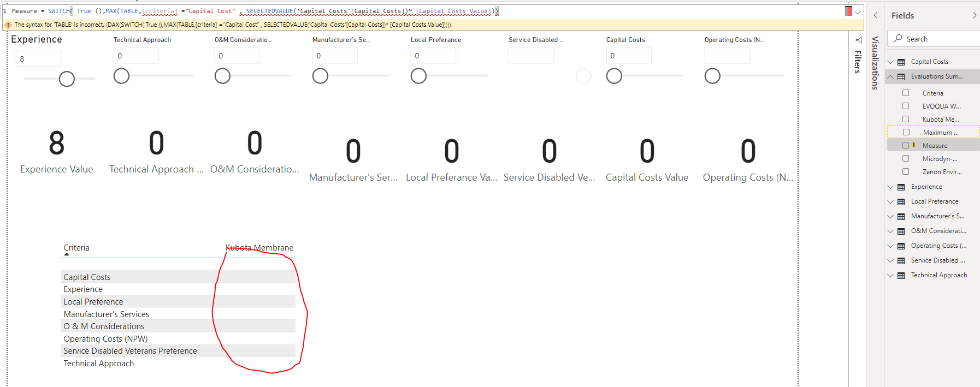This screenshot has height=387, width=980.
Task: Click the Capital Costs table icon
Action: [x=901, y=62]
